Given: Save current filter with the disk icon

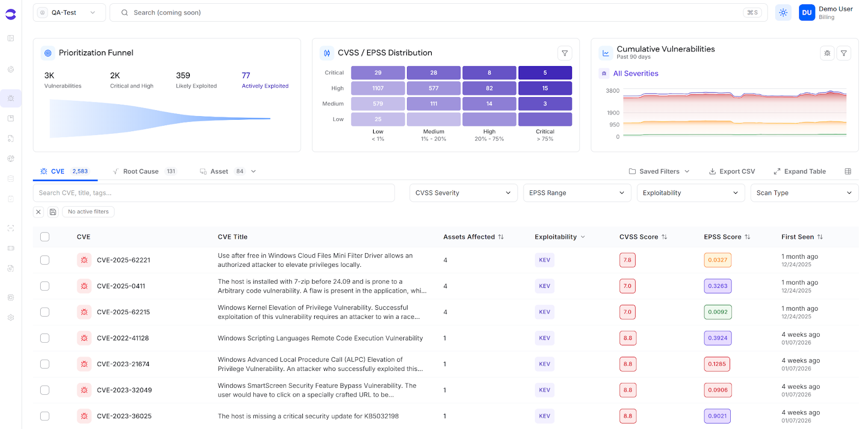Looking at the screenshot, I should pos(53,212).
